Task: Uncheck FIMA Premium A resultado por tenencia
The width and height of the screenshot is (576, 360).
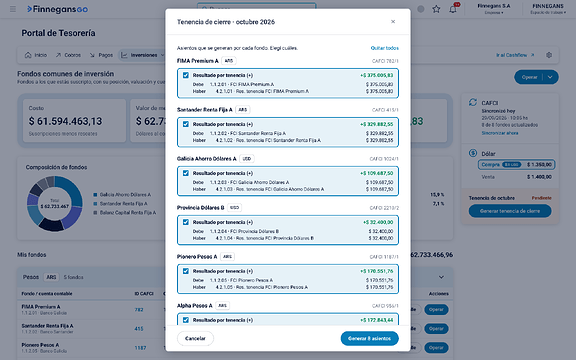Action: pos(186,75)
